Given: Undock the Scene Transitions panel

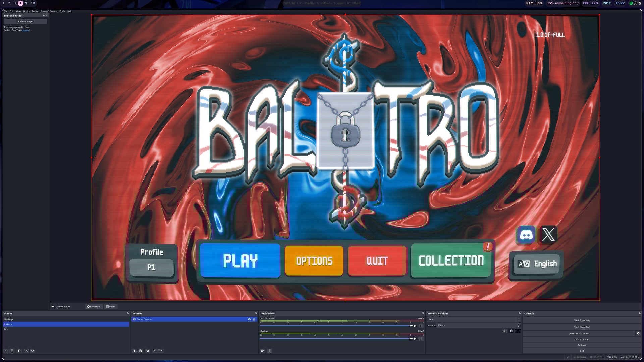Looking at the screenshot, I should (x=520, y=313).
